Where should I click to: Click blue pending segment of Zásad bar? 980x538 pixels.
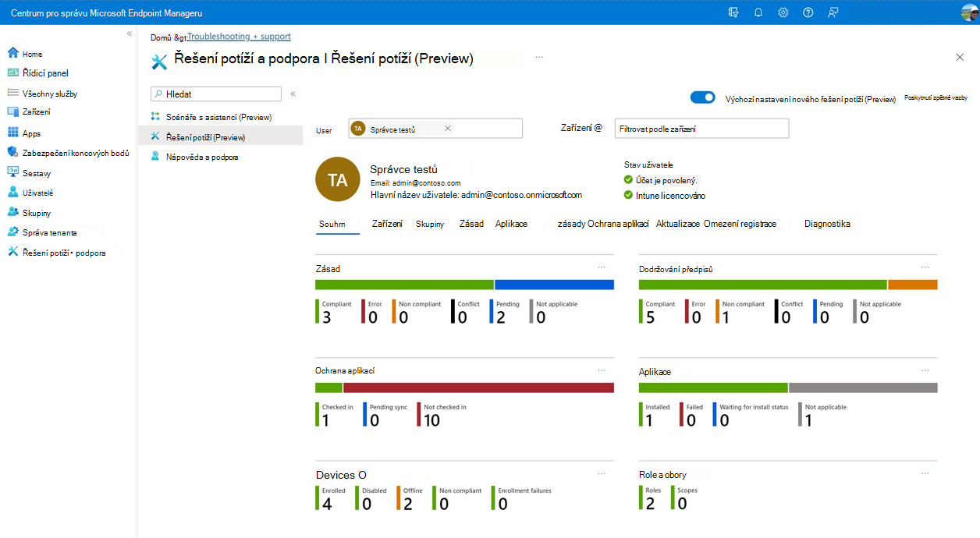pyautogui.click(x=554, y=285)
